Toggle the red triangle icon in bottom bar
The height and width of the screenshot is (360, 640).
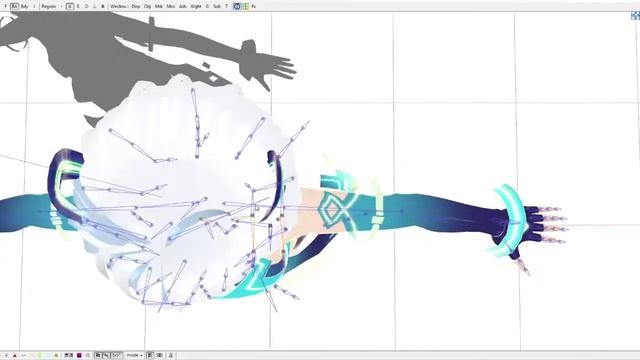[14, 356]
